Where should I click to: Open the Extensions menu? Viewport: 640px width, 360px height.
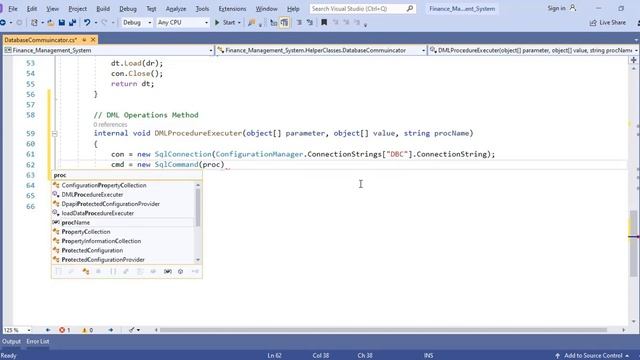(232, 8)
